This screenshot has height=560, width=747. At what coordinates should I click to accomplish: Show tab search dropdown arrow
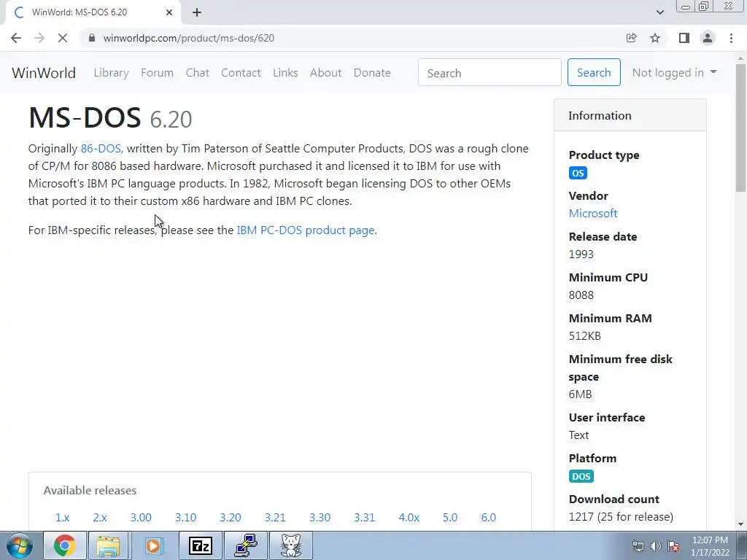click(x=659, y=12)
